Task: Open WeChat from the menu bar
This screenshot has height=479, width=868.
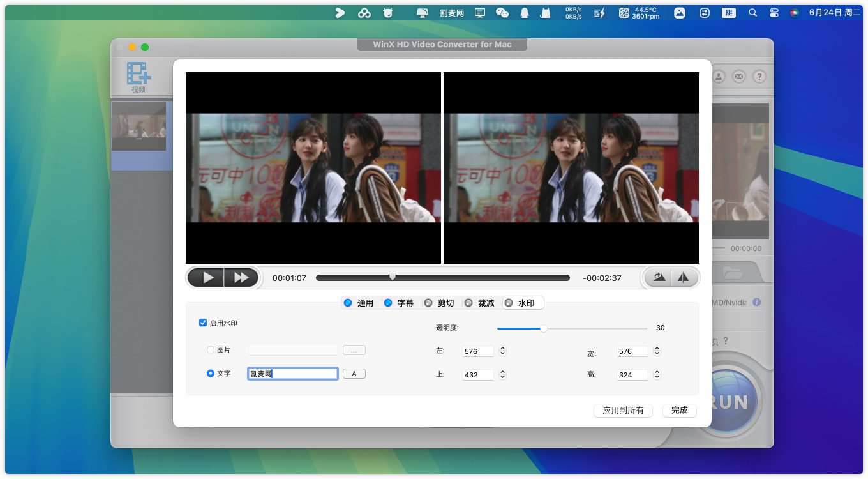Action: click(502, 13)
